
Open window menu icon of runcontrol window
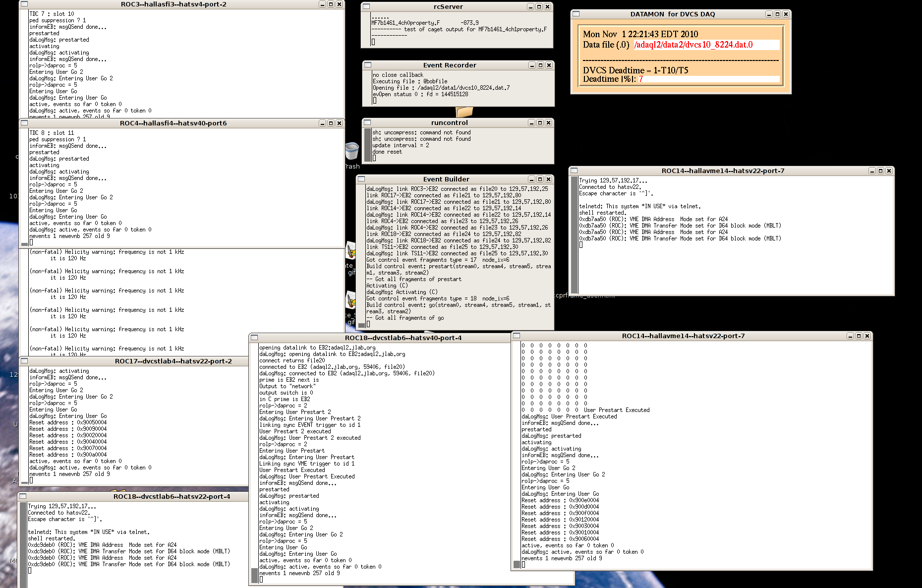pos(367,122)
